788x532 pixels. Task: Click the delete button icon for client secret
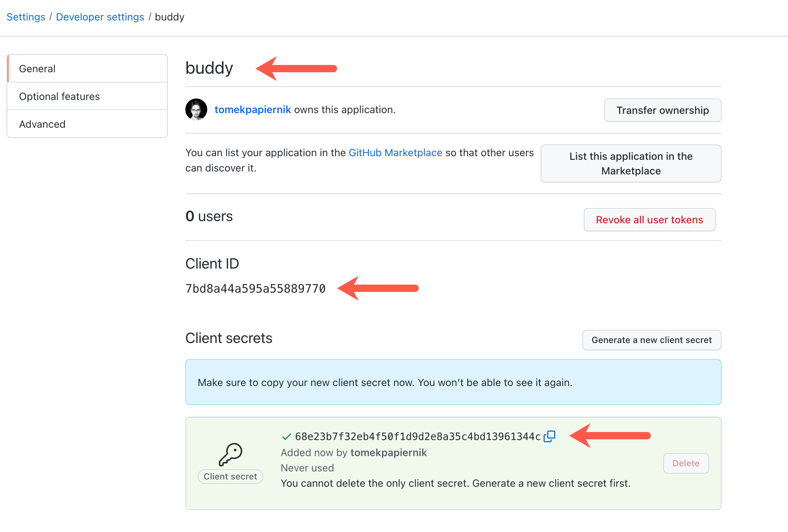[685, 463]
